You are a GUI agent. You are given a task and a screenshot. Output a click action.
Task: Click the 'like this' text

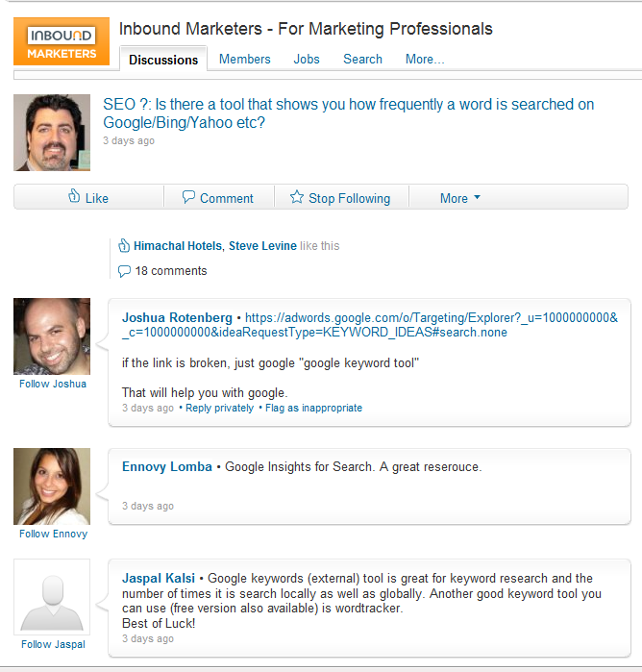tap(320, 245)
